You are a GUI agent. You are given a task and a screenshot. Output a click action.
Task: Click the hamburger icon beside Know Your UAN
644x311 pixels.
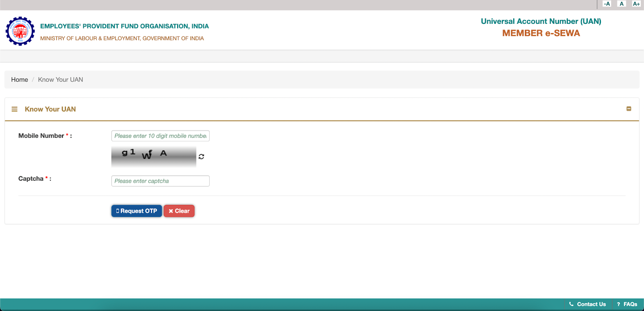[x=14, y=109]
